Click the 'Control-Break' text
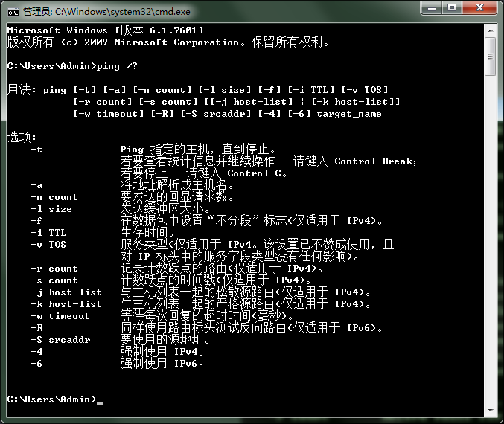 [373, 161]
